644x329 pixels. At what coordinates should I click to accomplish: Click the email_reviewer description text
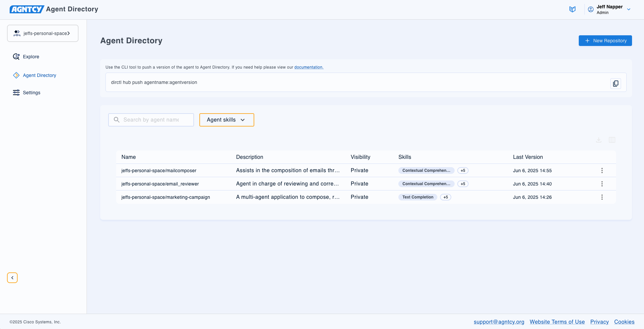pos(288,184)
